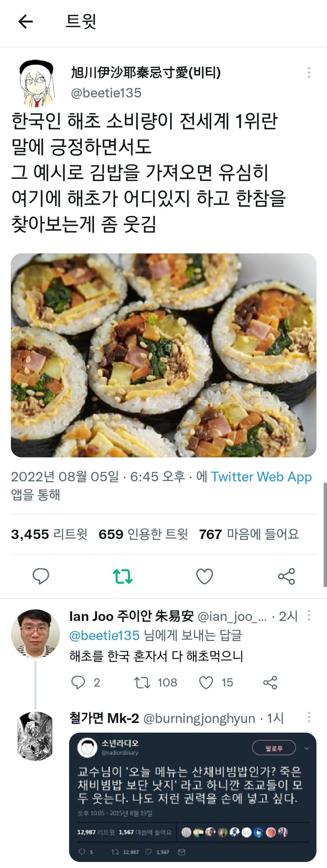Like Ian Joo's reply
This screenshot has width=327, height=868.
tap(206, 682)
